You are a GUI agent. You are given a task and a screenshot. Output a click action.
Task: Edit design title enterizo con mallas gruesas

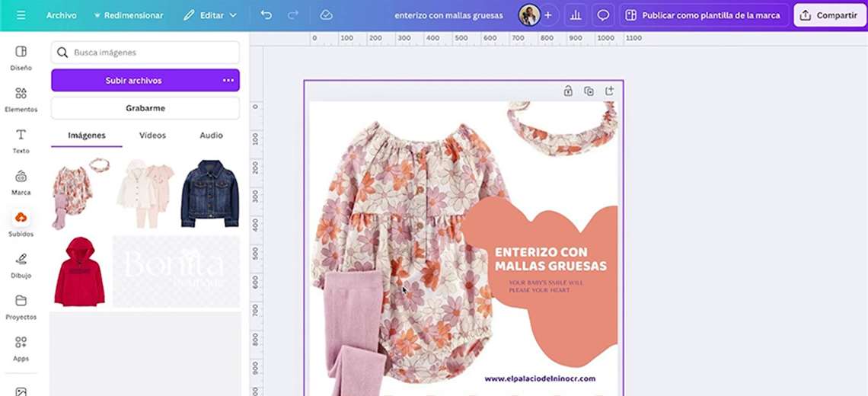[449, 15]
